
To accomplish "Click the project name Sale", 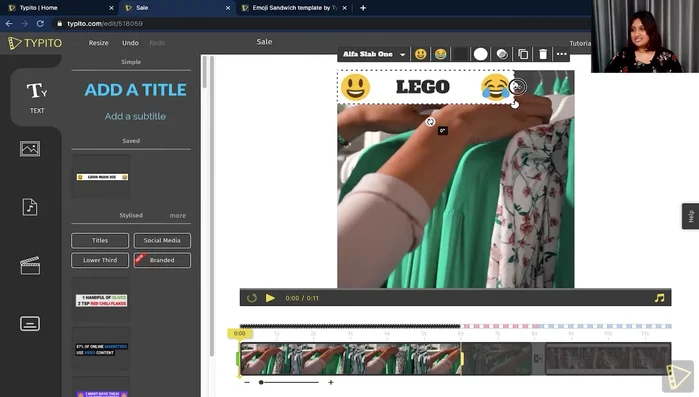I will [x=264, y=42].
